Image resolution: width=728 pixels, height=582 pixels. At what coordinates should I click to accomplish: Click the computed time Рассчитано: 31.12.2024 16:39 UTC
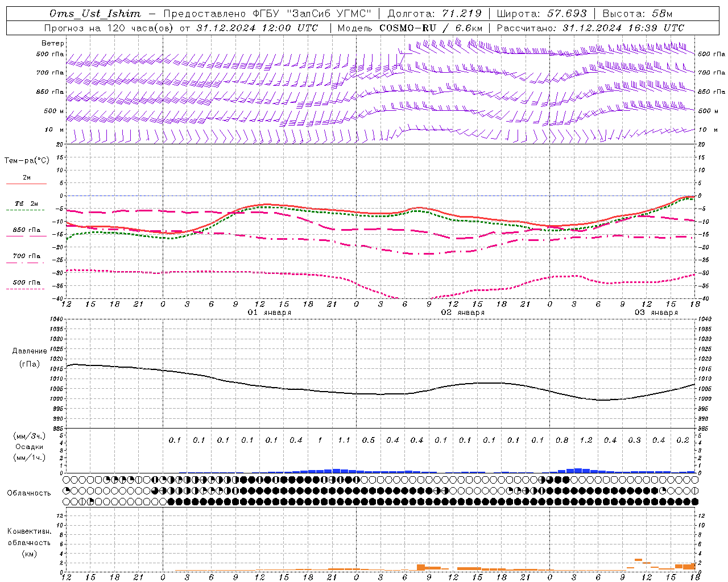point(590,28)
